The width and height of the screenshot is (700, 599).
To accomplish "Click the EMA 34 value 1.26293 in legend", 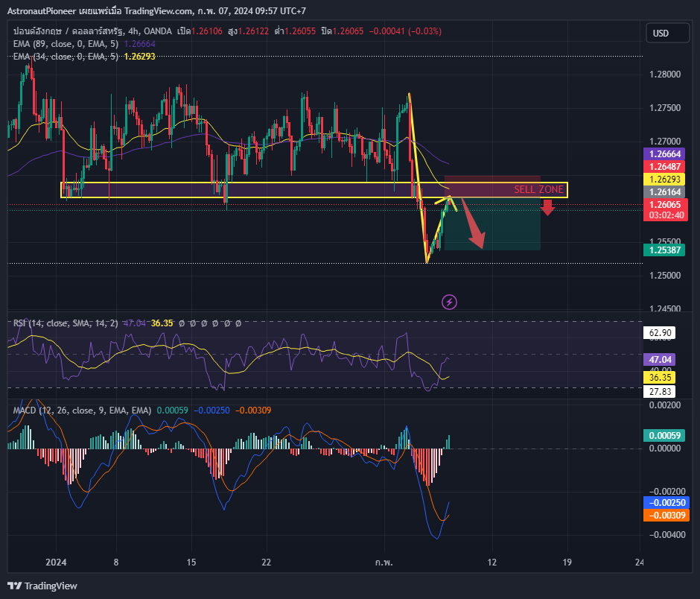I will pos(139,57).
